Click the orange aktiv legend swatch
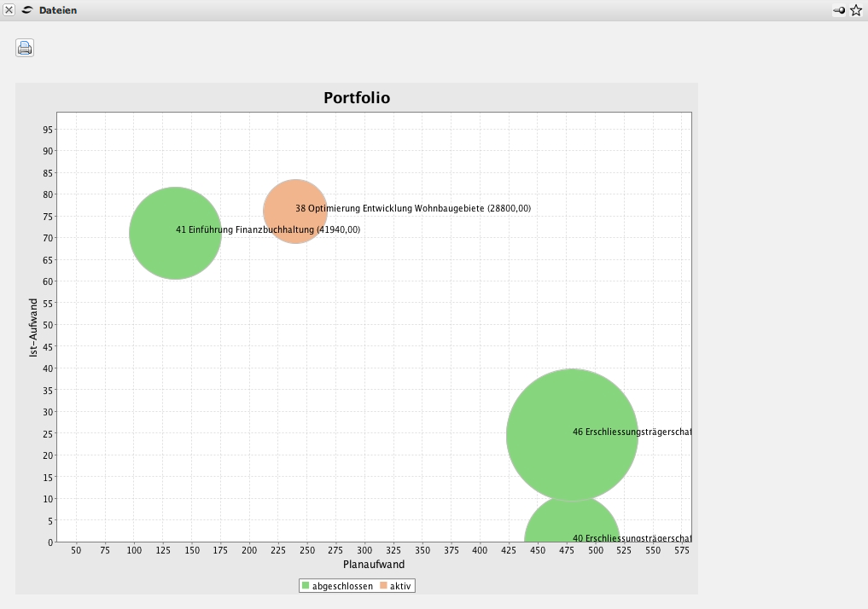This screenshot has width=868, height=609. (x=383, y=586)
